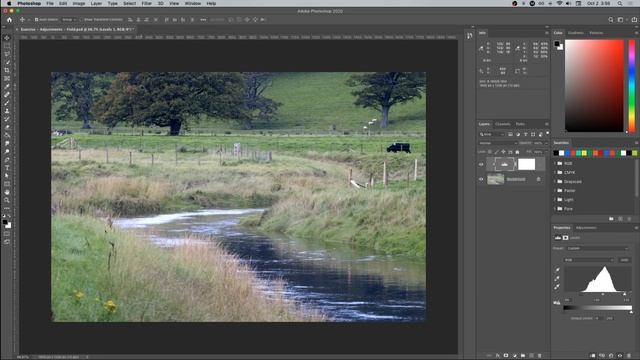Open the layer Kind filter dropdown
The height and width of the screenshot is (360, 640).
tap(492, 134)
